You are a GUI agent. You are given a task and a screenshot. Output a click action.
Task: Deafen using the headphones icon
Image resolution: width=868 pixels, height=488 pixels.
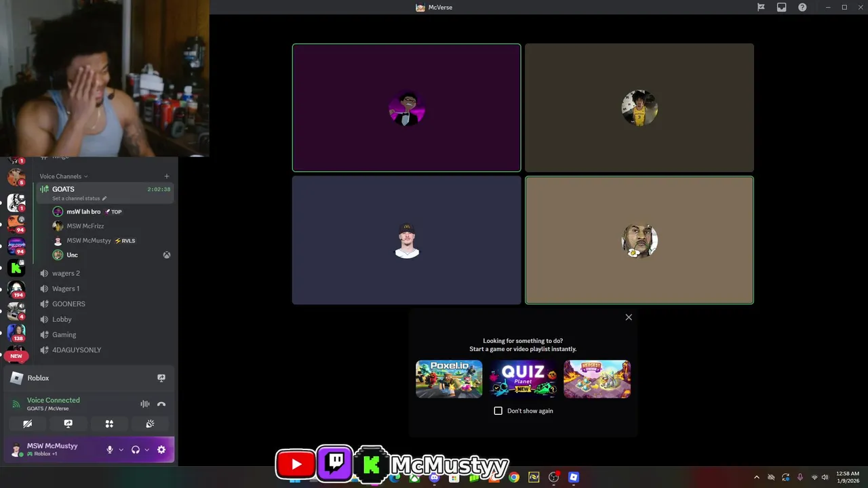(x=136, y=449)
